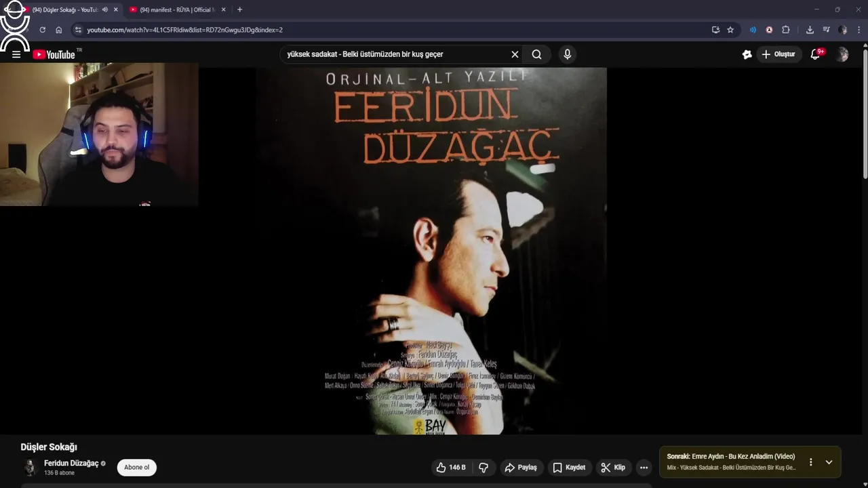
Task: Click the video player album cover
Action: pyautogui.click(x=431, y=251)
